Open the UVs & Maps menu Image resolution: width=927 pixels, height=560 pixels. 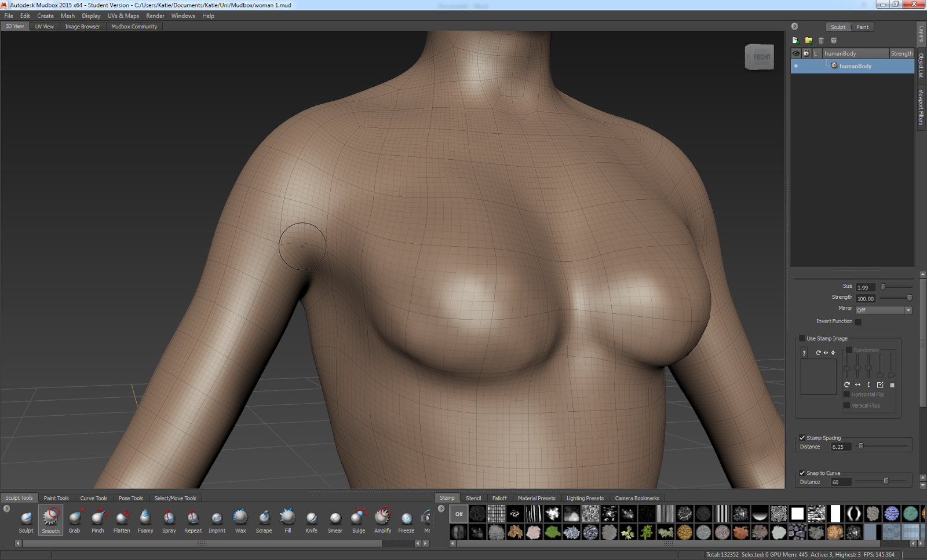123,16
